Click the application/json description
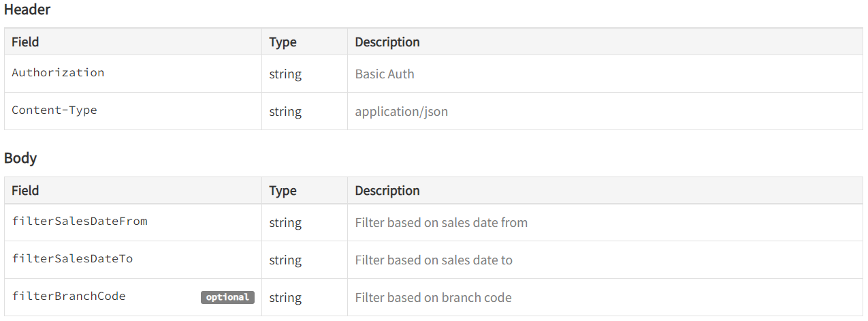The image size is (868, 321). [402, 111]
